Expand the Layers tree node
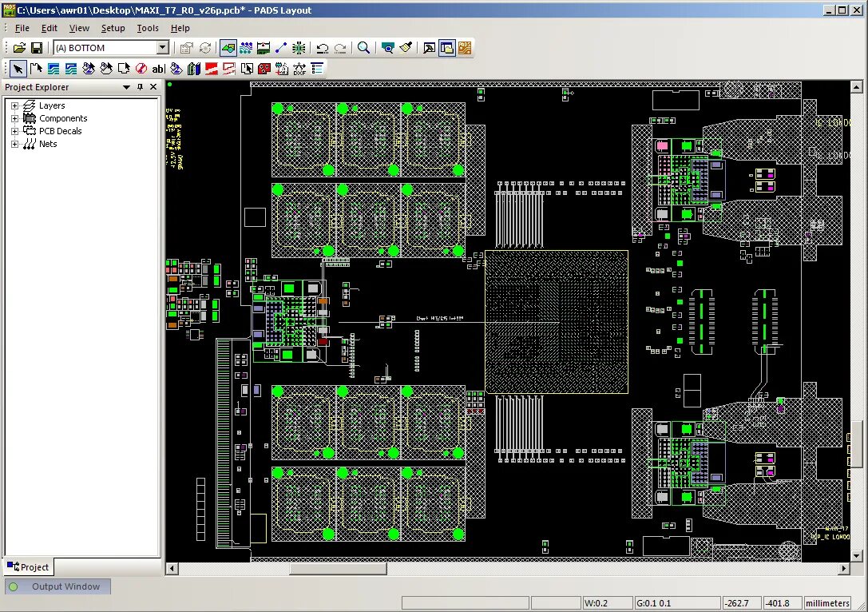868x612 pixels. [15, 105]
